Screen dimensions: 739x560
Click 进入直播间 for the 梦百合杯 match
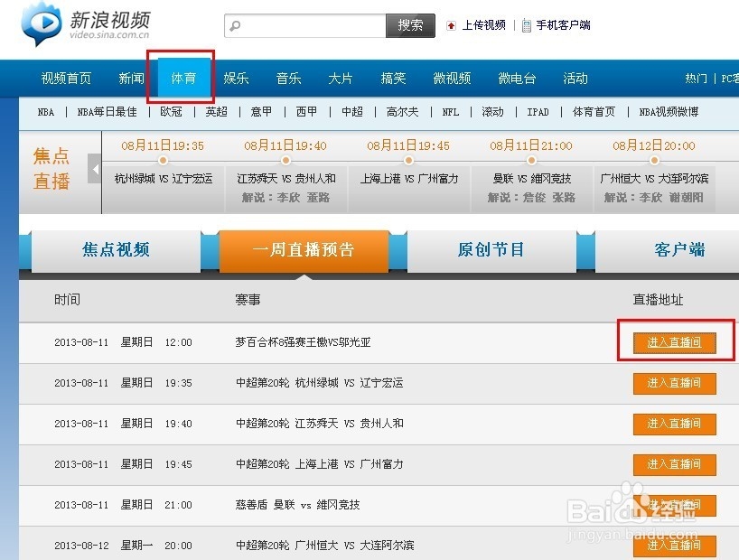click(674, 342)
